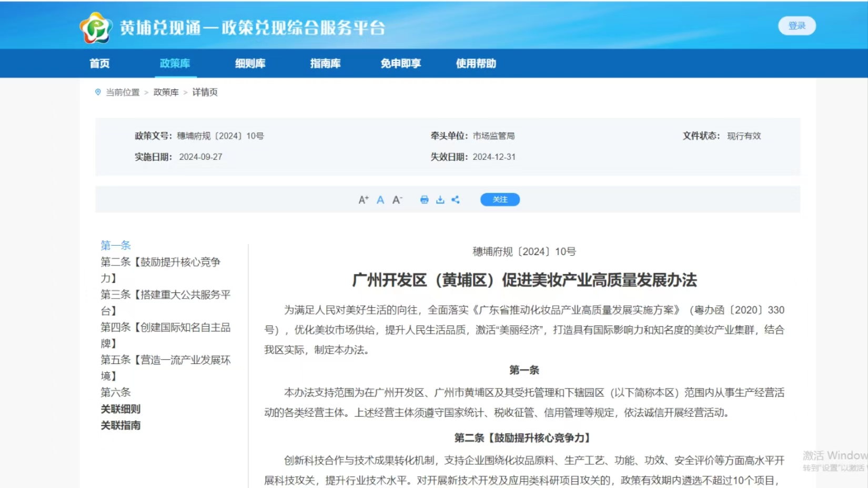Print the policy using the printer icon

tap(424, 200)
